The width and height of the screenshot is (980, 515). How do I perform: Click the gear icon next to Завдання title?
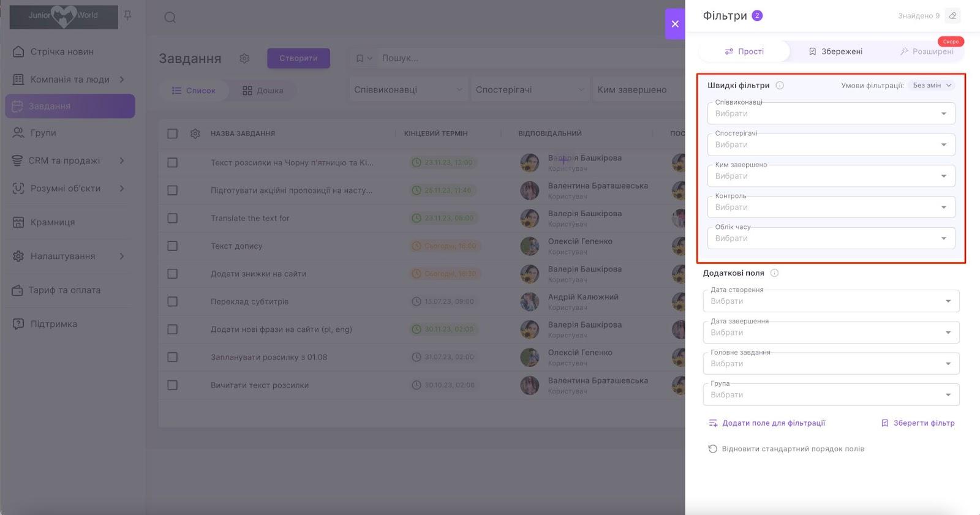[244, 58]
